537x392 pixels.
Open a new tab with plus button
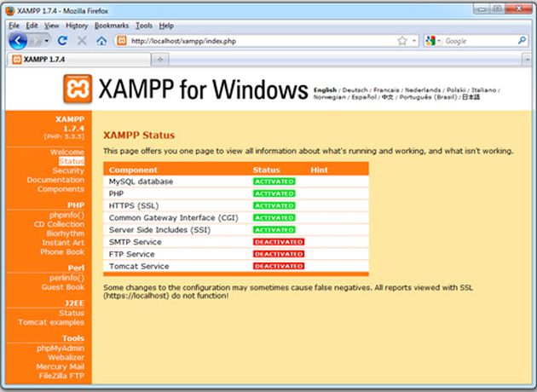[160, 60]
